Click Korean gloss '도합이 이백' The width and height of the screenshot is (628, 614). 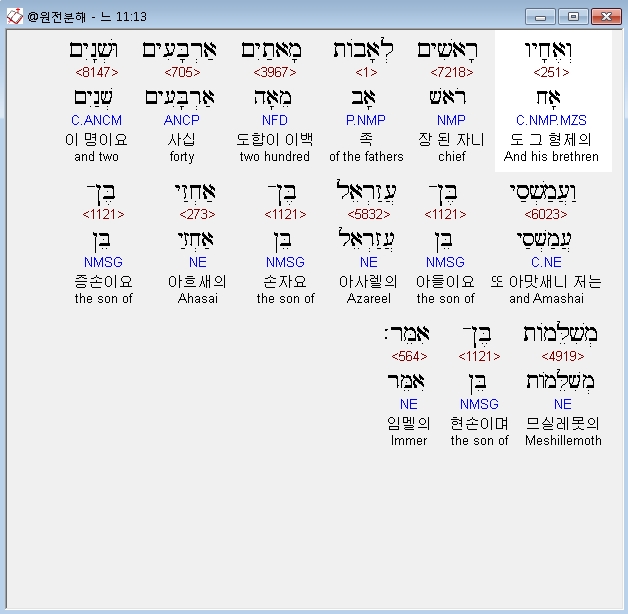[275, 140]
